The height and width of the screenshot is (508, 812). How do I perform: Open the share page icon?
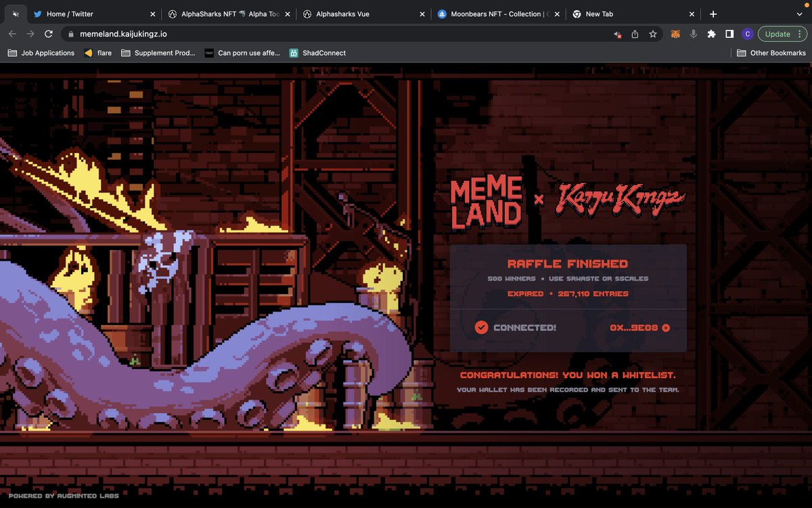(635, 34)
